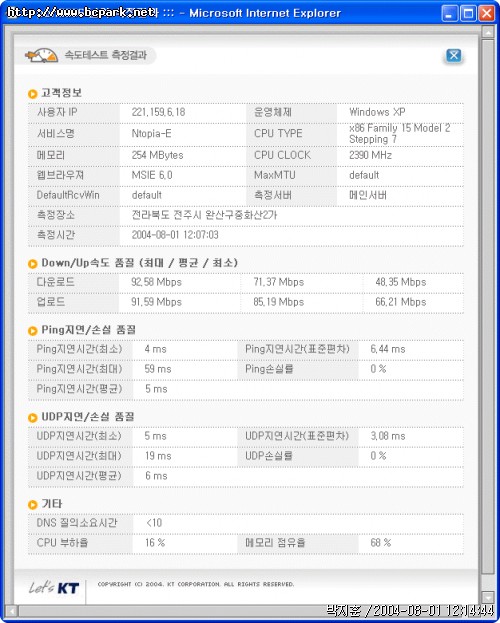Click the memory usage value 68 %

[x=380, y=543]
